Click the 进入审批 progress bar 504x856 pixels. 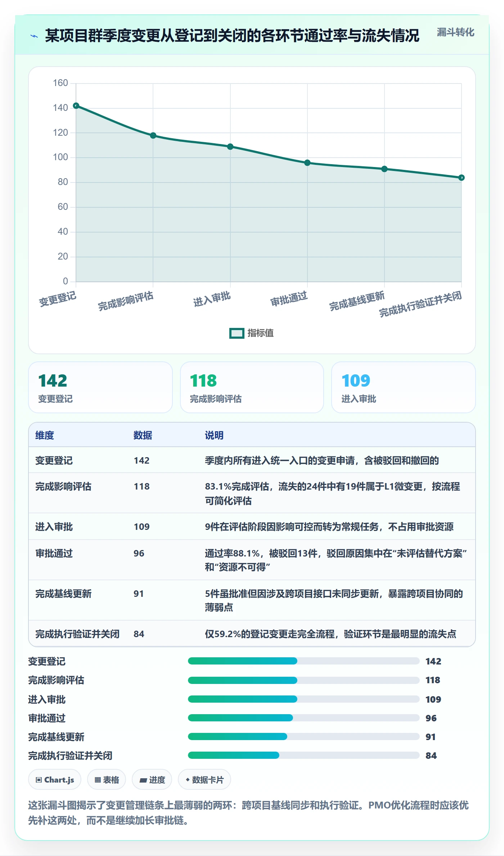tap(303, 699)
